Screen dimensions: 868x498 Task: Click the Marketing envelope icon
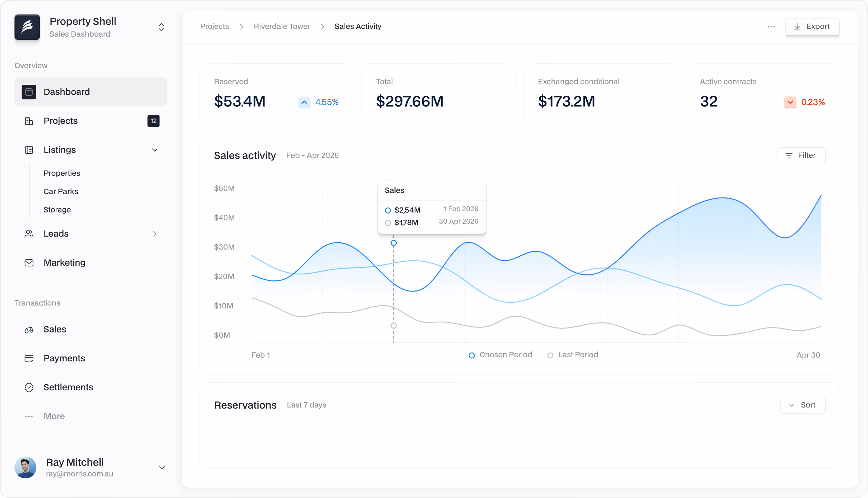pyautogui.click(x=29, y=263)
